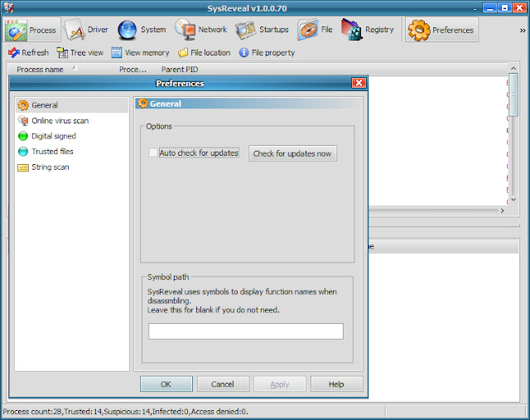530x420 pixels.
Task: Select Online virus scan category
Action: pos(72,121)
